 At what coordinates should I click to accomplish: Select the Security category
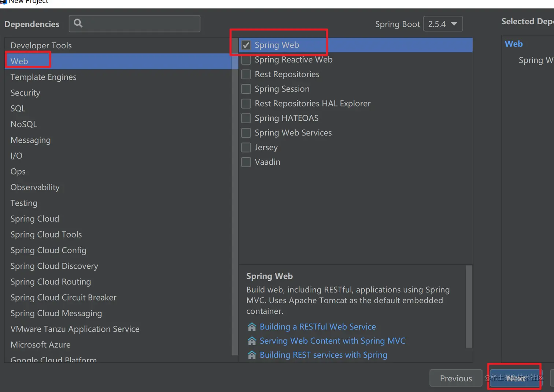click(x=118, y=93)
